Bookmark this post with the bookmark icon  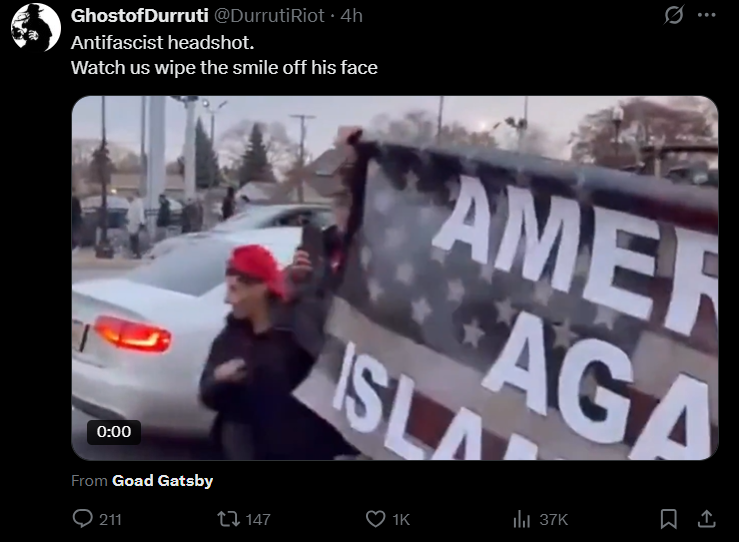pos(669,519)
